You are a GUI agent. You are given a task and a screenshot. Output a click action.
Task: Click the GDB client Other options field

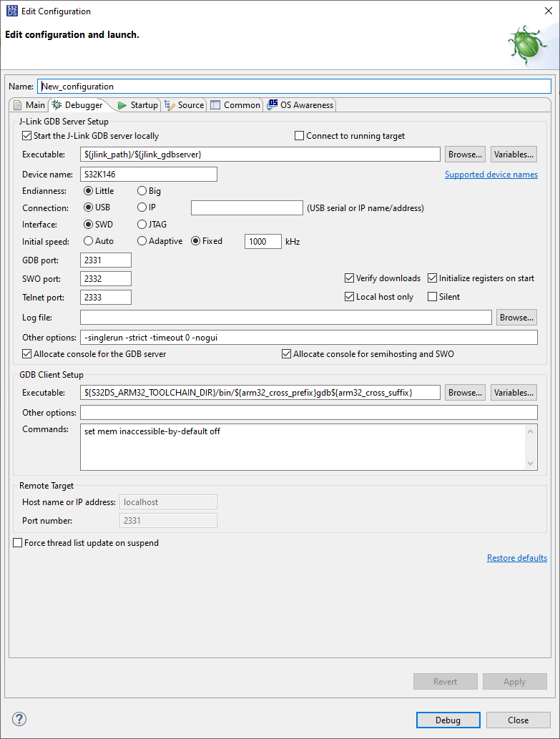tap(308, 412)
